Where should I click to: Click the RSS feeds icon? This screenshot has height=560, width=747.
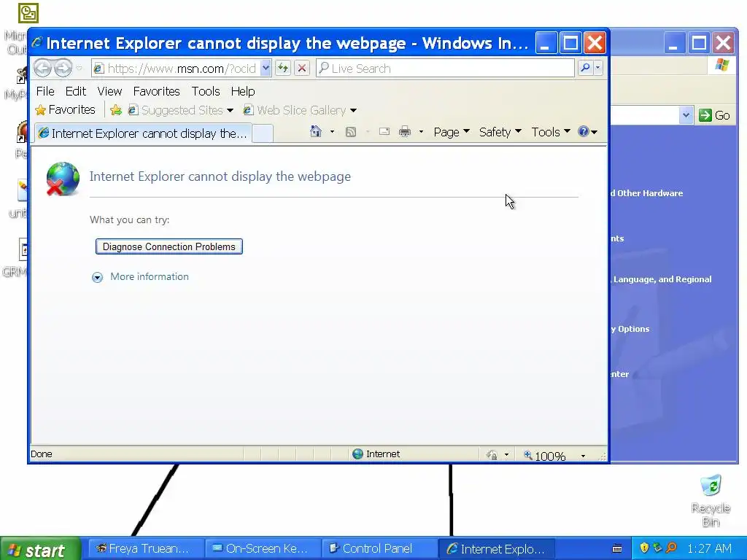[x=351, y=132]
